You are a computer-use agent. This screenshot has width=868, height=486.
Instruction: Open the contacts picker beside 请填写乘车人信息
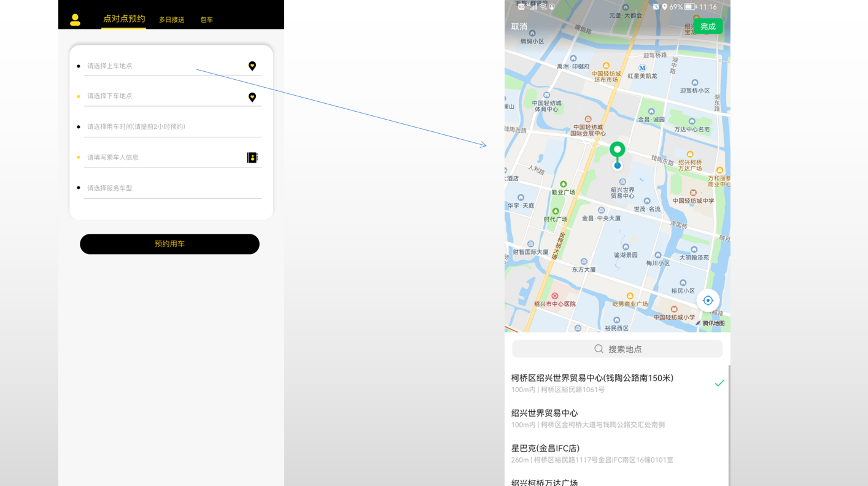coord(252,157)
